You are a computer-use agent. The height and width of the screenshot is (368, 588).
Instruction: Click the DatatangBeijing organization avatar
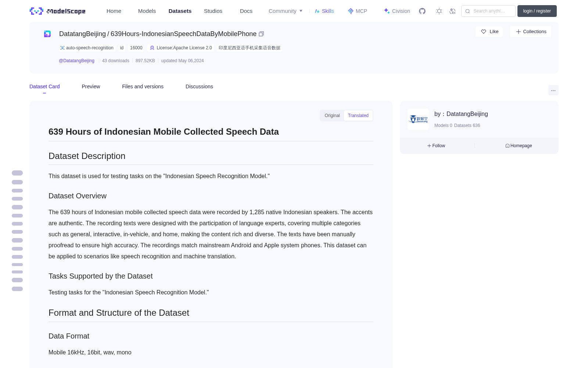[418, 119]
